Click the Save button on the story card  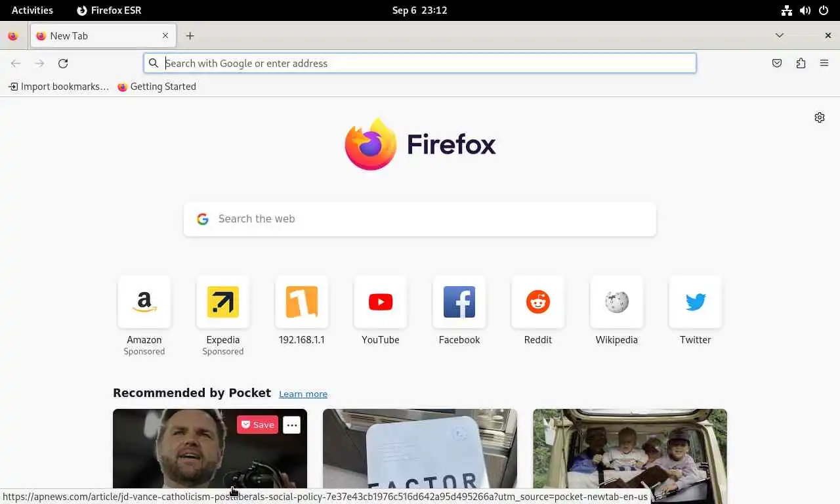pos(257,425)
